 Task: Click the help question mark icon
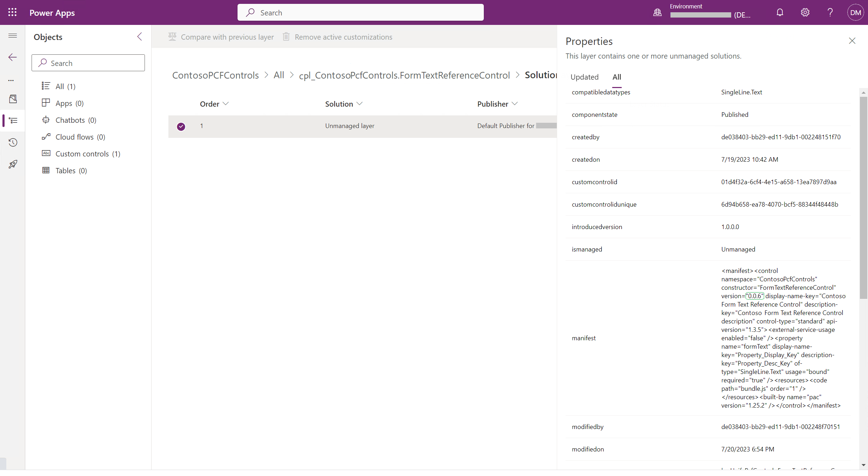(x=830, y=13)
